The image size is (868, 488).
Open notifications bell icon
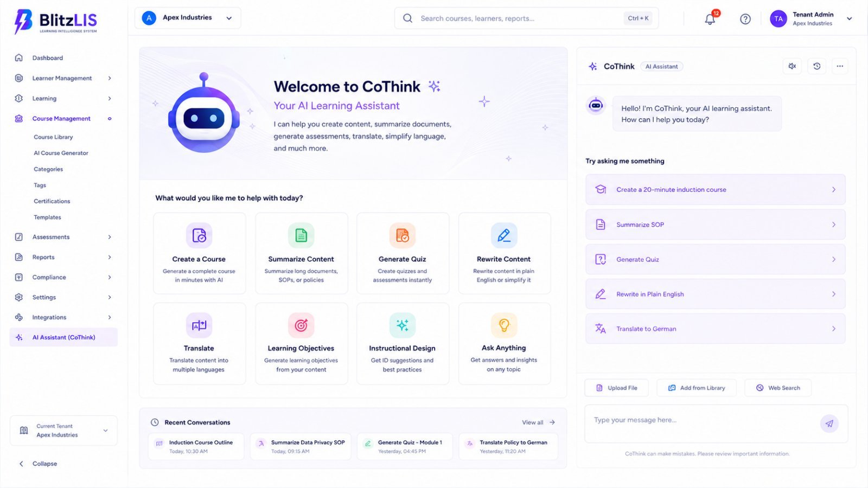pos(710,19)
